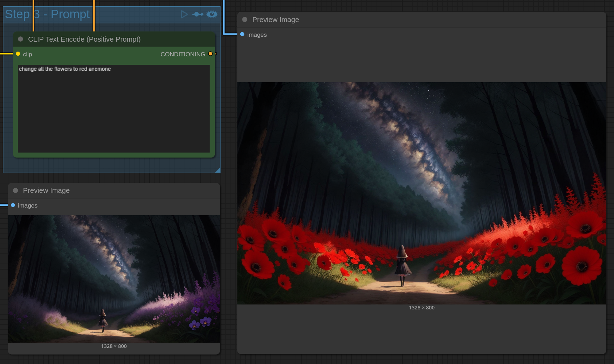This screenshot has height=364, width=614.
Task: Click the Step 3 - Prompt group title
Action: [x=47, y=14]
